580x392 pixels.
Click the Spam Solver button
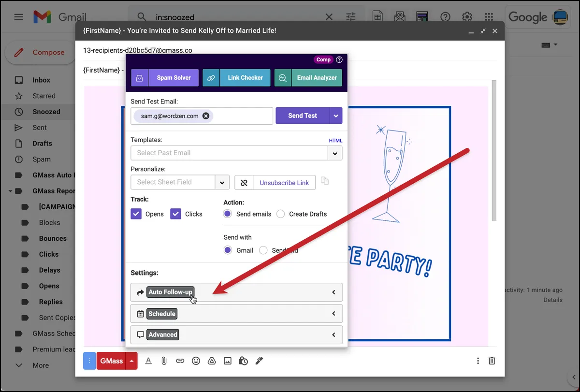point(174,78)
